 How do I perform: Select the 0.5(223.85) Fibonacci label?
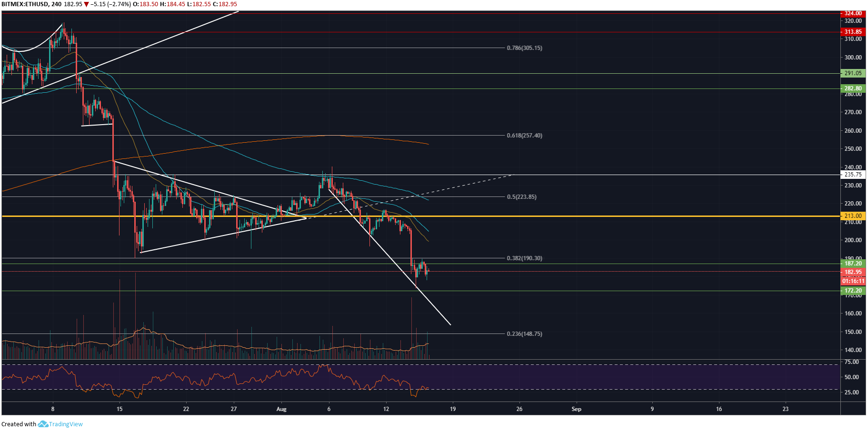pyautogui.click(x=521, y=197)
